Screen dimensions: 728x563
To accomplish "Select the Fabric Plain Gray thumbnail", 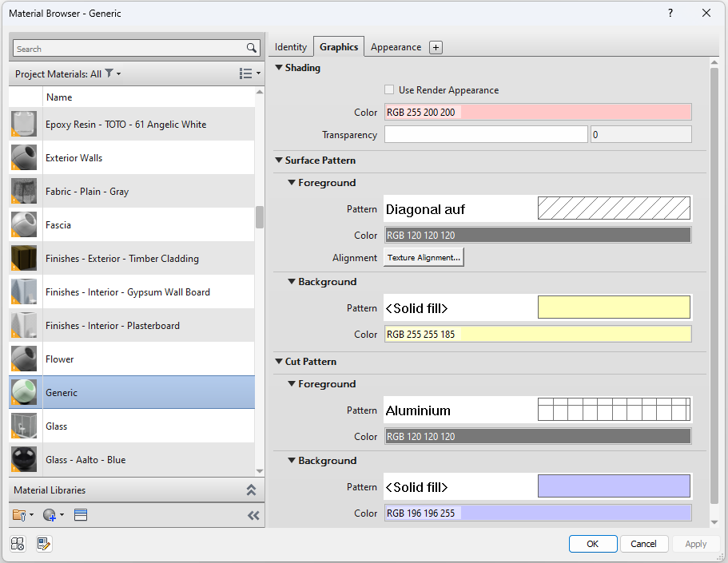I will [x=24, y=191].
